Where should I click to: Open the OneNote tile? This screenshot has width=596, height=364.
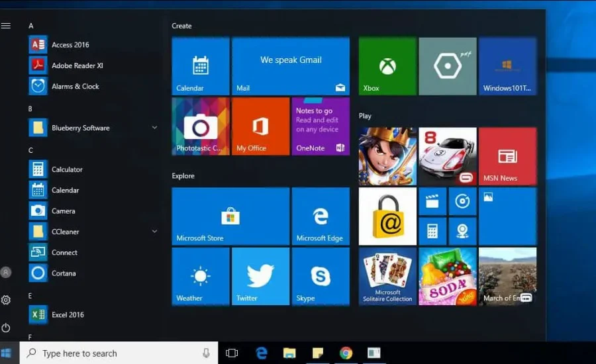pyautogui.click(x=321, y=126)
